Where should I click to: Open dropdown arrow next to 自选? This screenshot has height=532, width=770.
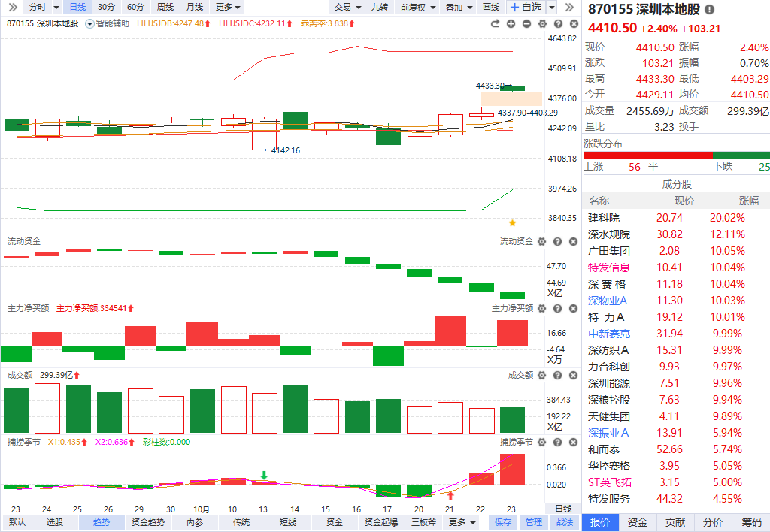[552, 8]
